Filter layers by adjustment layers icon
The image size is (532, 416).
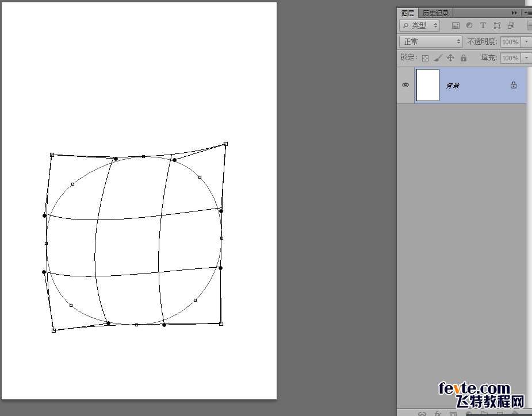[469, 25]
